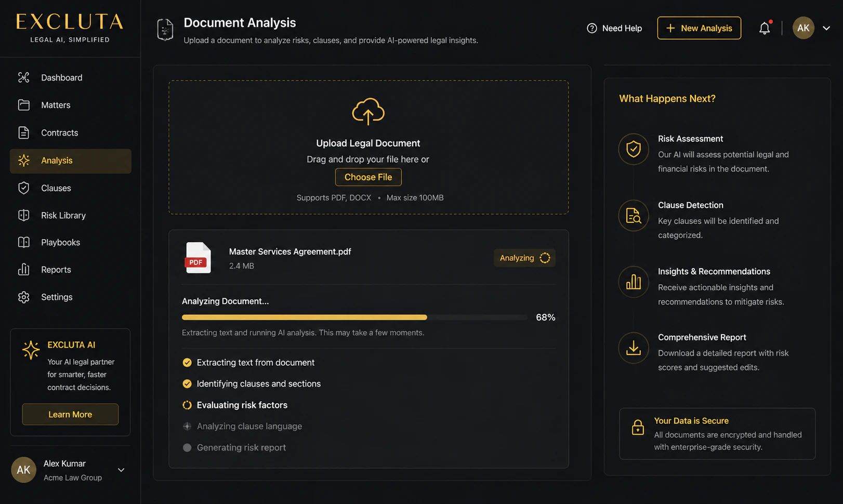Click the Acme Law Group label
Screen dimensions: 843x504
(73, 478)
